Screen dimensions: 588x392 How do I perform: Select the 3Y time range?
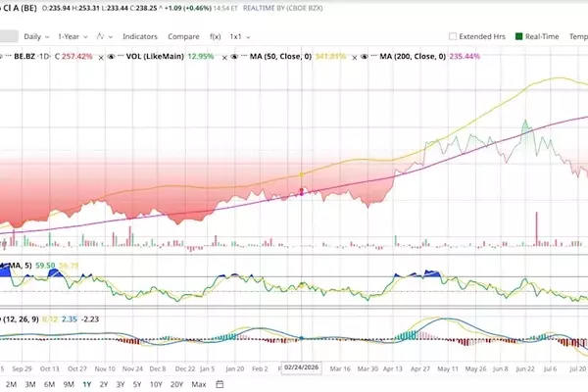point(120,384)
